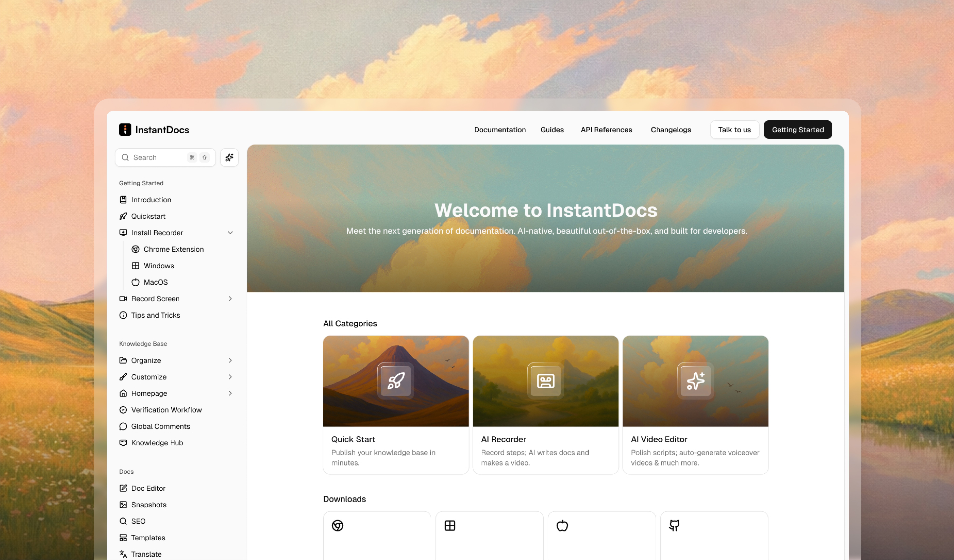
Task: Expand the Organize sidebar section
Action: pyautogui.click(x=230, y=360)
